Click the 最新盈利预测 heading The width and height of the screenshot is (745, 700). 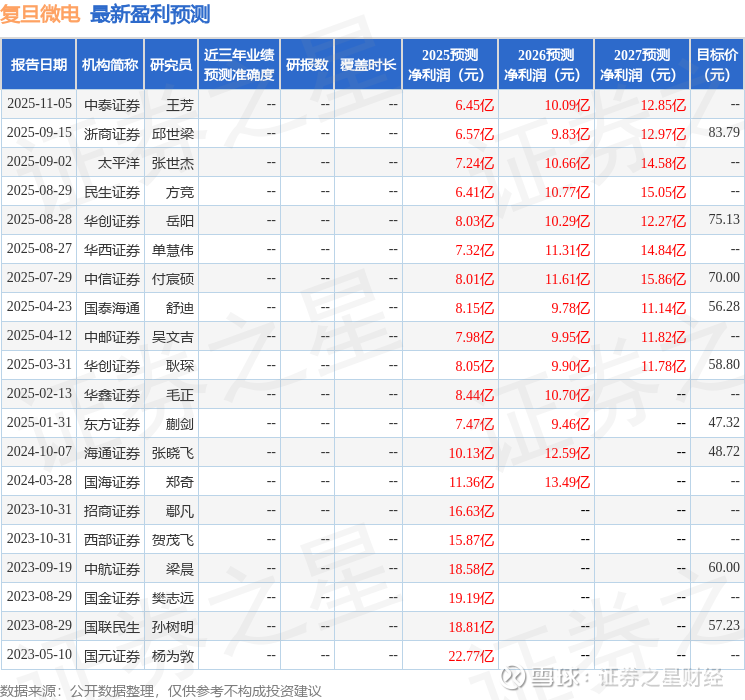click(150, 14)
